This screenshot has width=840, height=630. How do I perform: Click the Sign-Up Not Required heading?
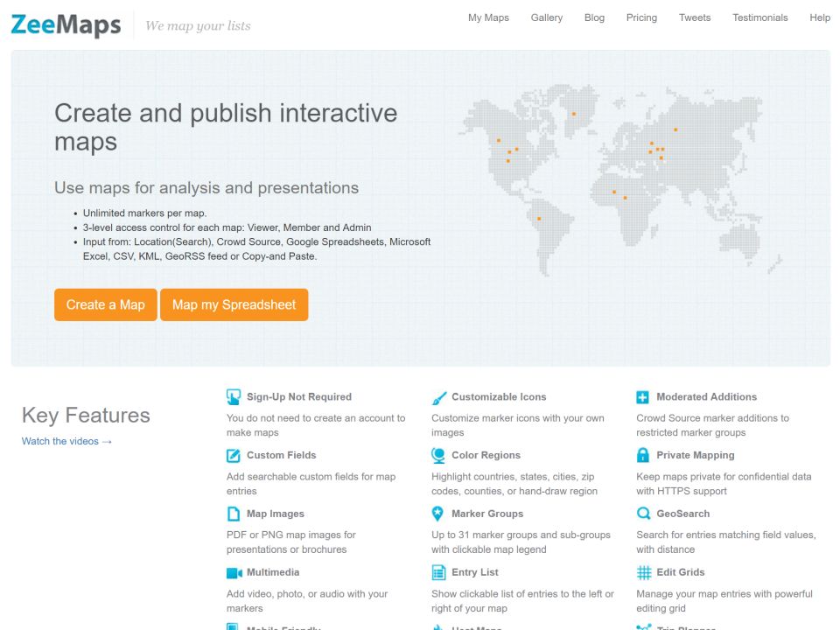[x=299, y=397]
